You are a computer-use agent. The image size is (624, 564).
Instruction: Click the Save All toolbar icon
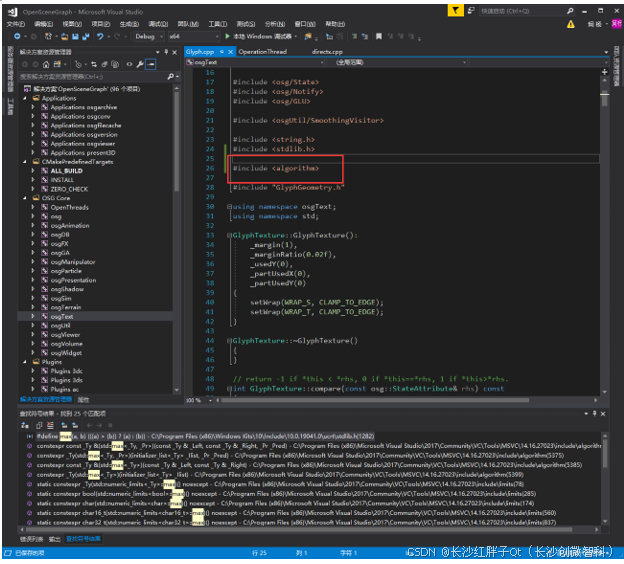pos(83,36)
